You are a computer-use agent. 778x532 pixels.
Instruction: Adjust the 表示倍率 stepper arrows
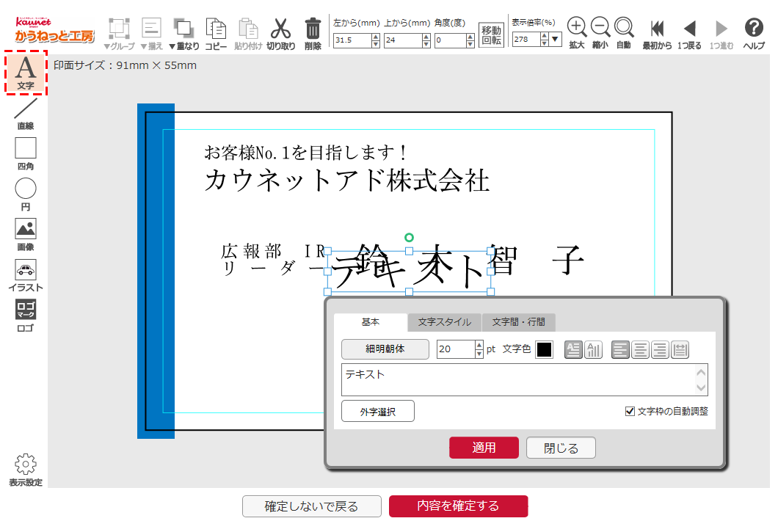(x=545, y=39)
